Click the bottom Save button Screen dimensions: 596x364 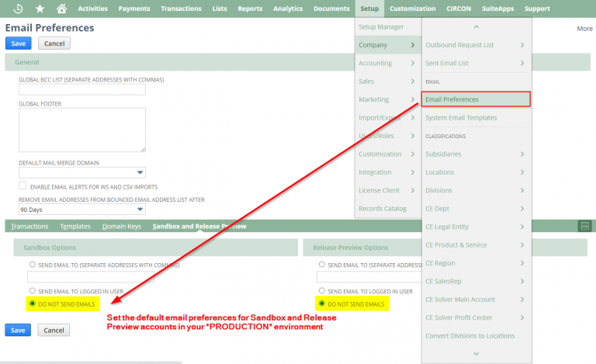[18, 330]
